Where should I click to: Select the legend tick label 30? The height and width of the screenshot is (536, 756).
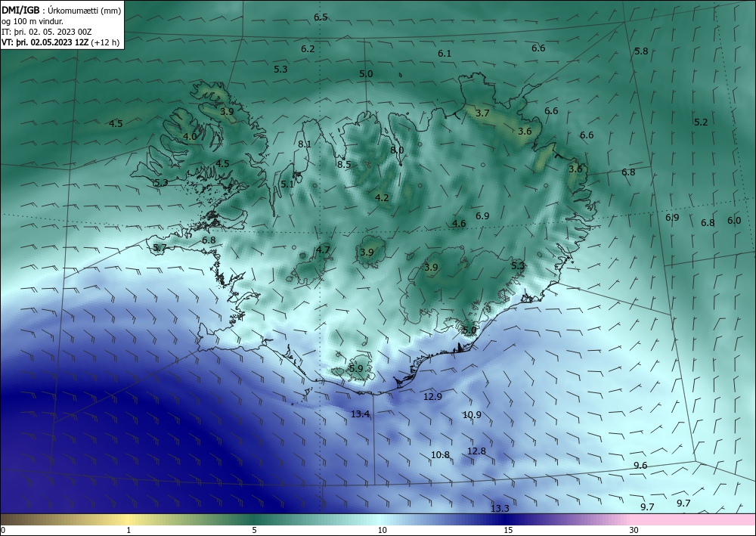coord(634,531)
